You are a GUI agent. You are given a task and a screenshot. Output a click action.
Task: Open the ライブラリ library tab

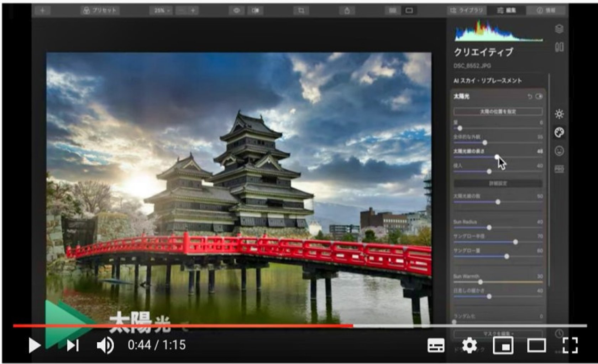(x=467, y=11)
